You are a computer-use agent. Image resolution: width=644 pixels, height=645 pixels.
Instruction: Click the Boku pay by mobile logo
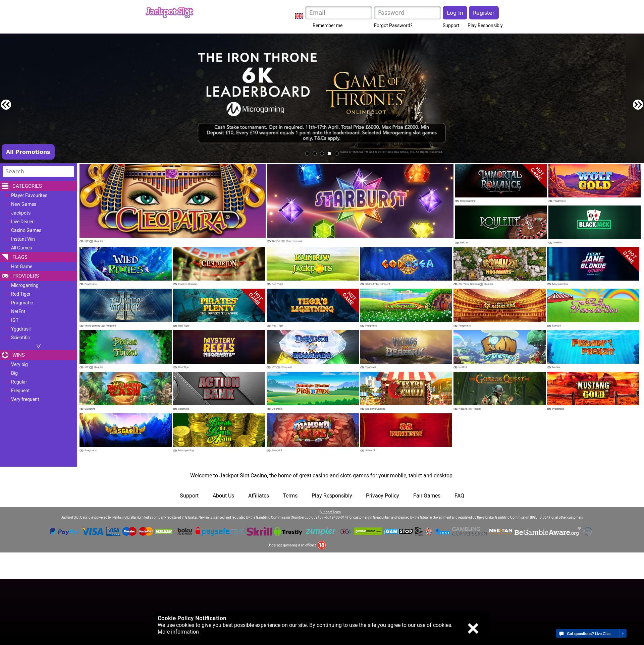pos(184,531)
